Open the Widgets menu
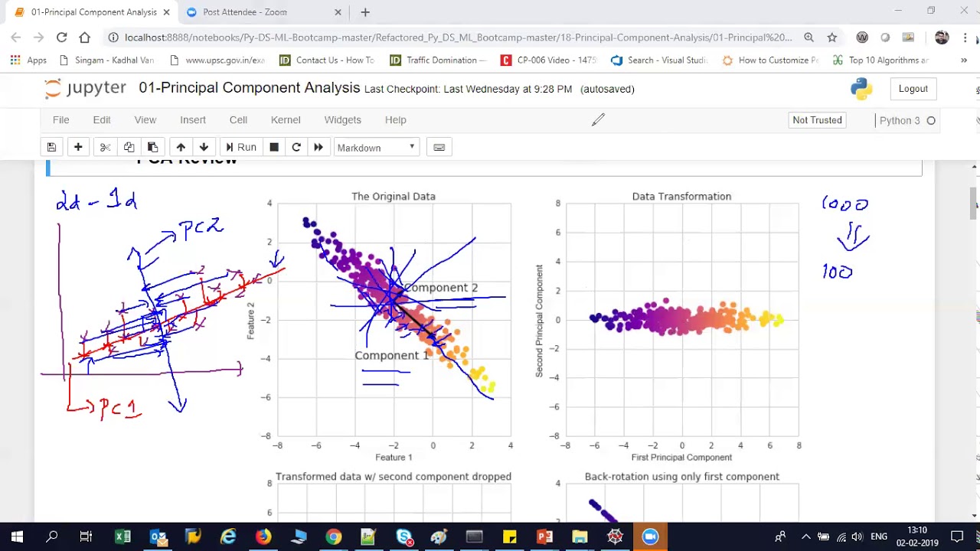Screen dimensions: 980x551 pyautogui.click(x=342, y=119)
